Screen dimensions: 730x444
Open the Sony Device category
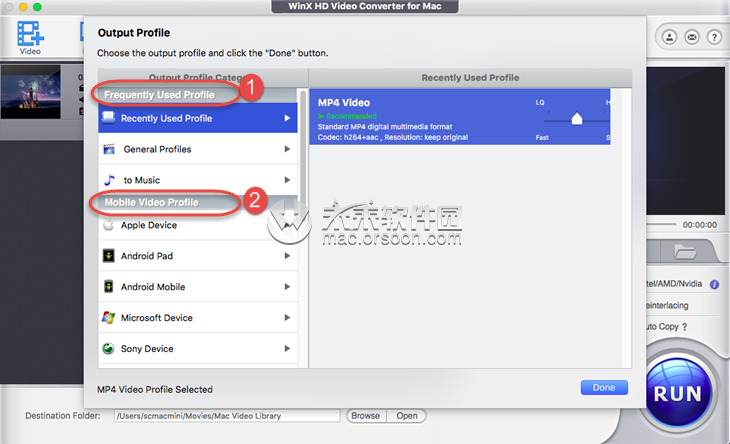[198, 348]
